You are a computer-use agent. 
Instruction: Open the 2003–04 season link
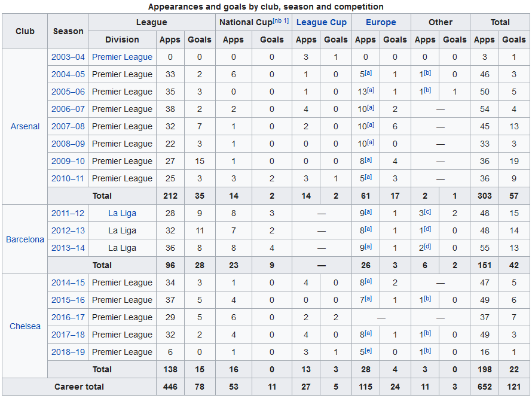tap(68, 57)
